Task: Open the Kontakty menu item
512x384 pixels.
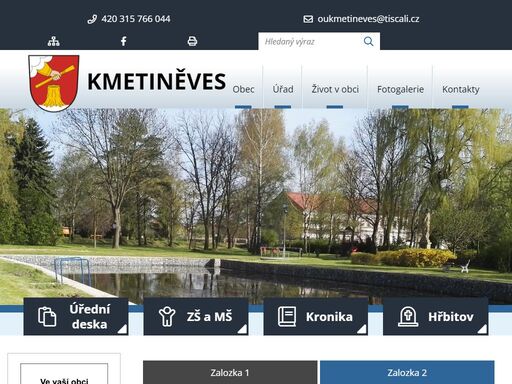Action: 461,89
